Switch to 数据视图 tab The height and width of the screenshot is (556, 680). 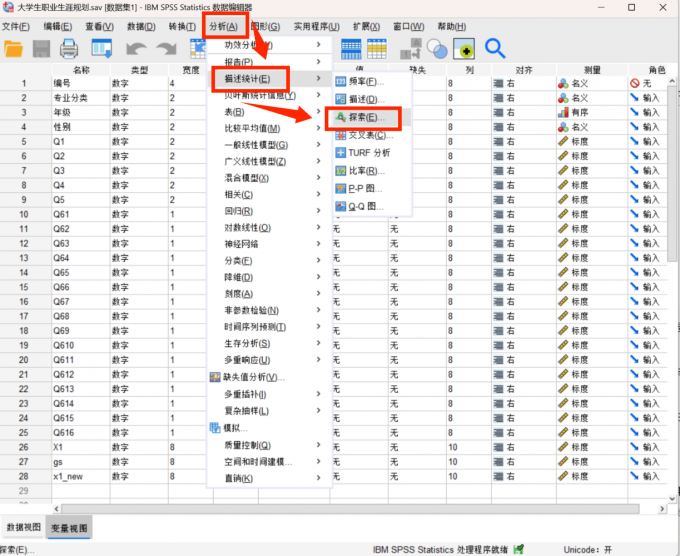[x=23, y=527]
